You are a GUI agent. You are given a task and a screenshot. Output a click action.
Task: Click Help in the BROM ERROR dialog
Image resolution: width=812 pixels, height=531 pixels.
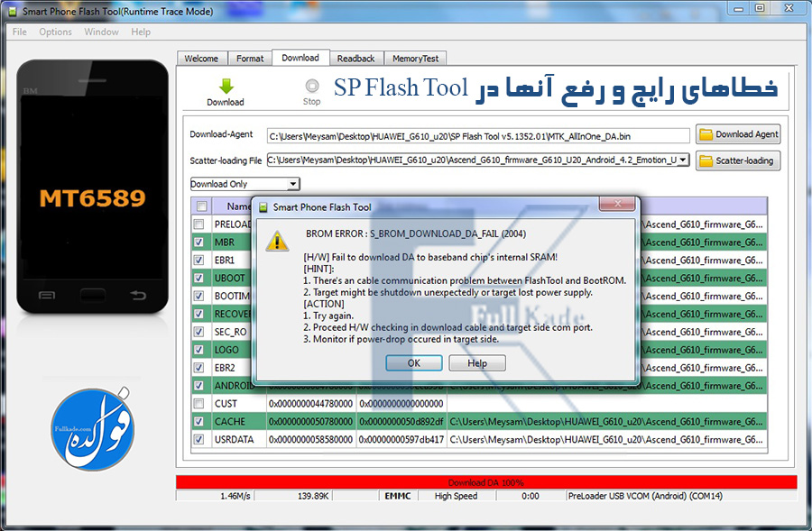pyautogui.click(x=476, y=362)
